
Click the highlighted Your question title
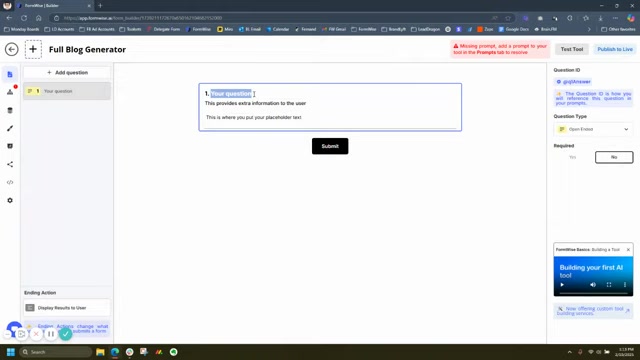click(231, 93)
